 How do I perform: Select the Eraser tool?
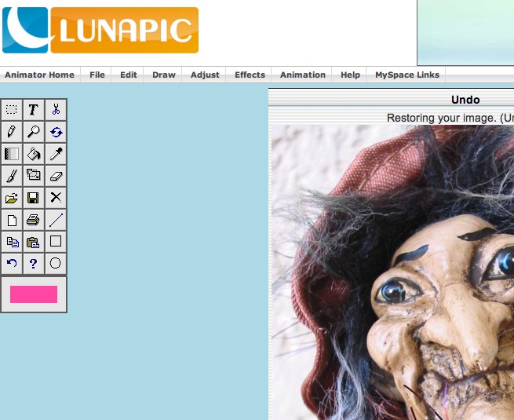[56, 176]
